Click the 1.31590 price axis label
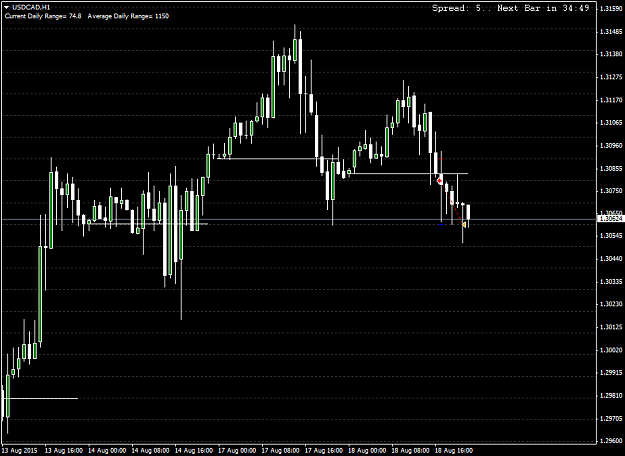 (610, 8)
